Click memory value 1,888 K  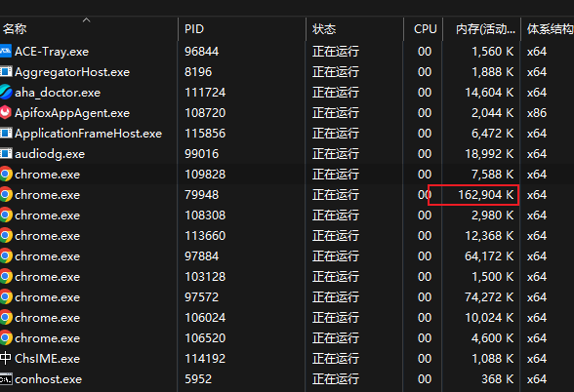click(x=493, y=72)
